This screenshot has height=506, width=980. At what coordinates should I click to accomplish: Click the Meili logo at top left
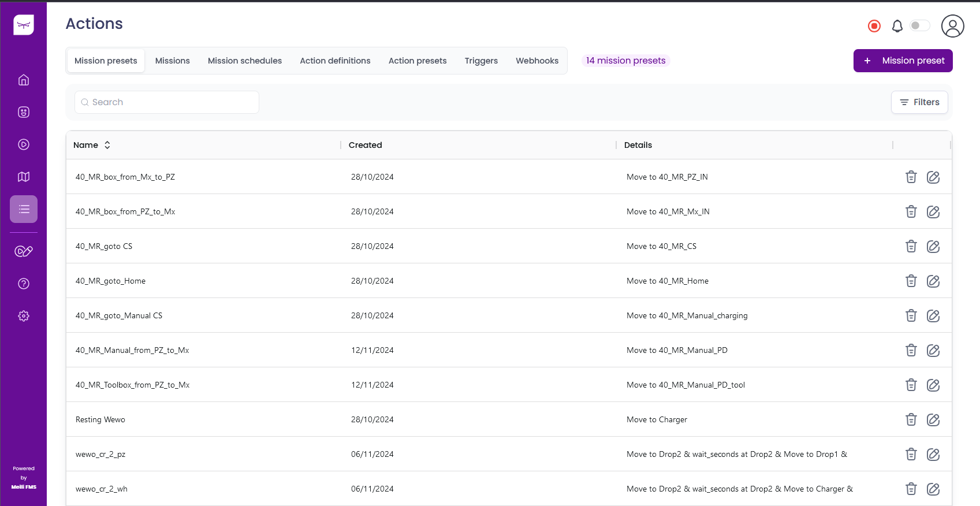click(x=24, y=25)
